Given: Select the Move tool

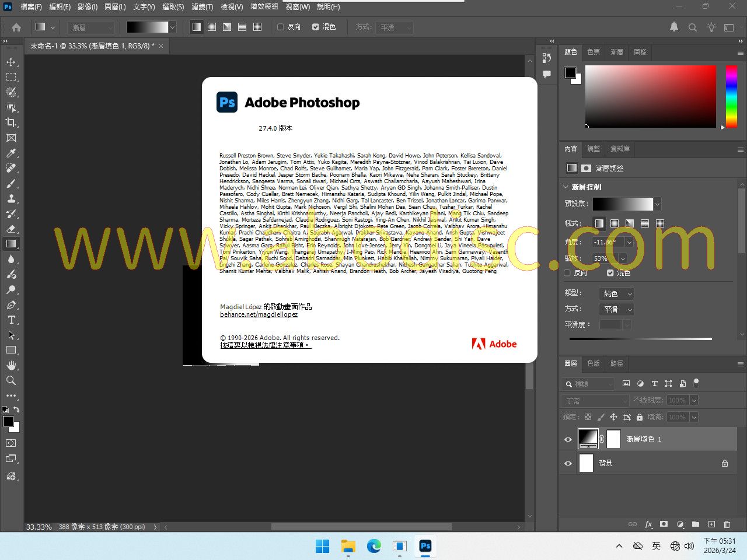Looking at the screenshot, I should [11, 62].
